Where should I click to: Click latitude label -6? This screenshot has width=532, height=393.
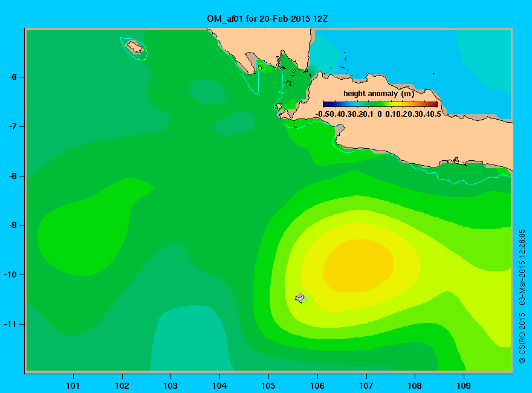pos(13,77)
